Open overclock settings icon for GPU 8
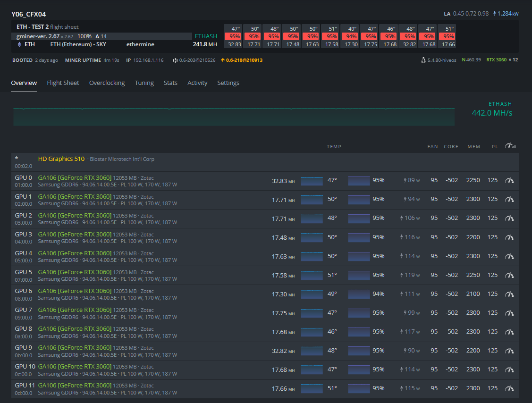Viewport: 532px width, 403px height. (x=509, y=332)
